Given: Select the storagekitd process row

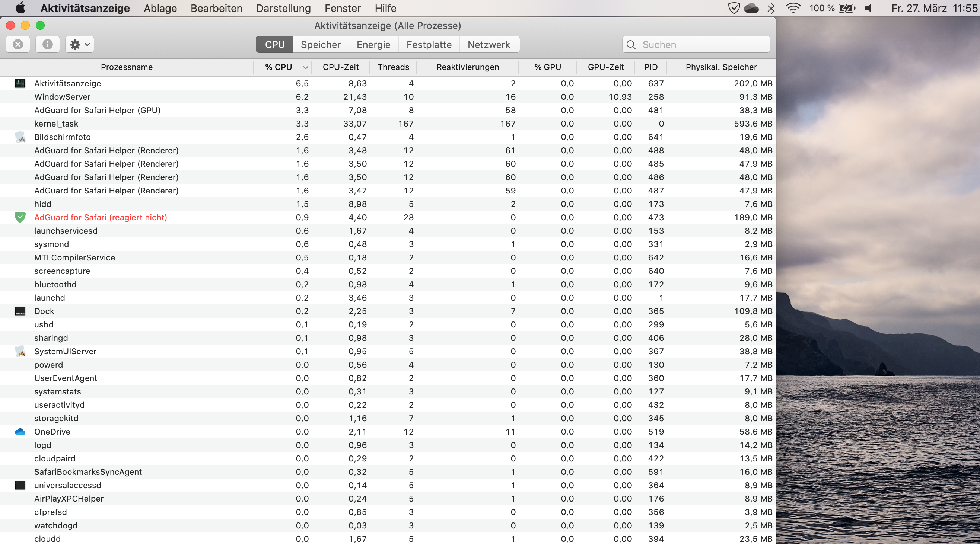Looking at the screenshot, I should (x=388, y=418).
